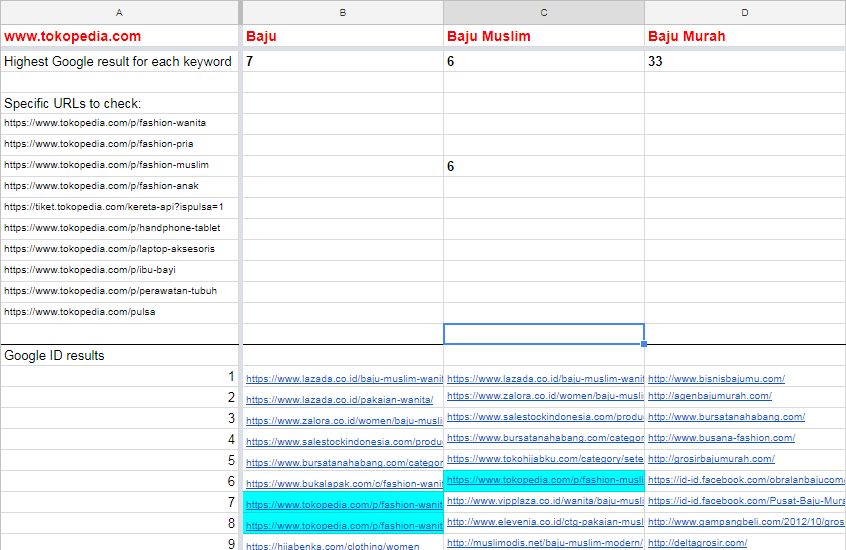846x550 pixels.
Task: Open the vipplaza wanita link
Action: click(545, 501)
